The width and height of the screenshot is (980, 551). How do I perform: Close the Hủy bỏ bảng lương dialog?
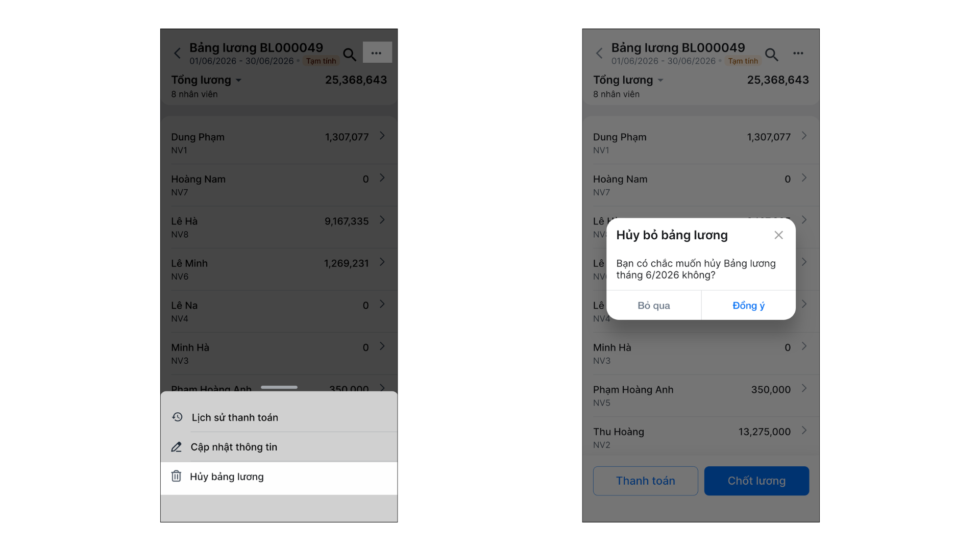[778, 235]
